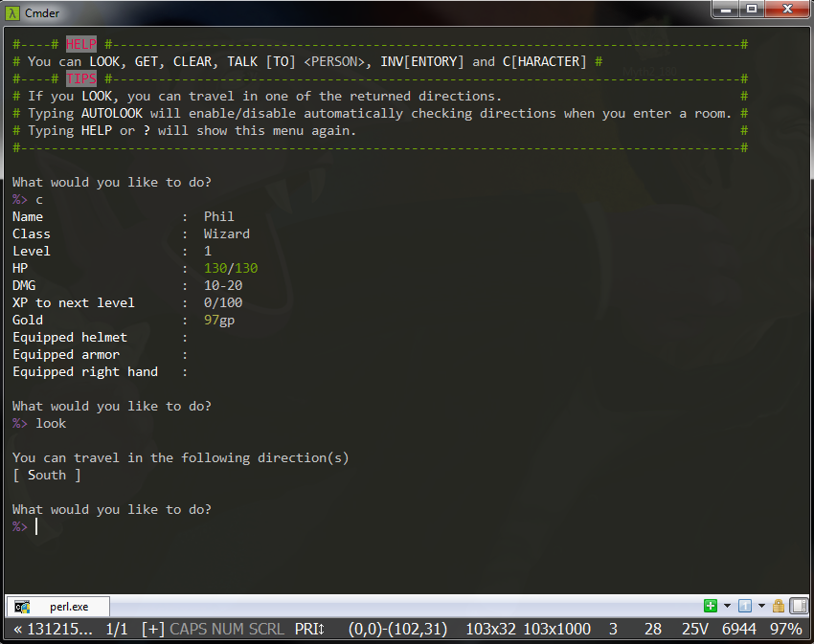Click the [ South ] direction text
The image size is (814, 644).
pyautogui.click(x=46, y=475)
